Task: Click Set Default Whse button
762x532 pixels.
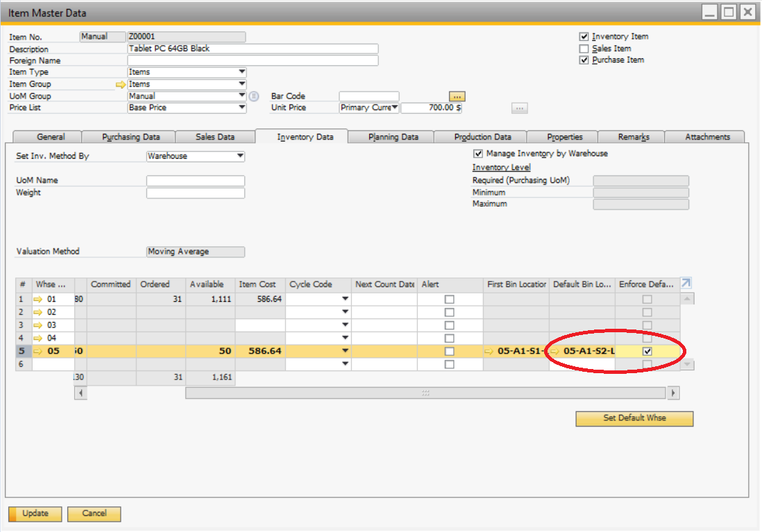Action: click(x=634, y=418)
